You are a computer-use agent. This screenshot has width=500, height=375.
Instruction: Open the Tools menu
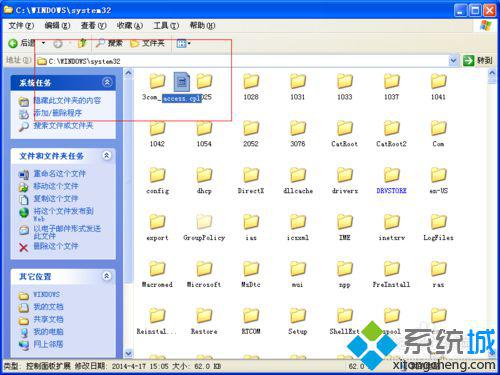coord(166,26)
